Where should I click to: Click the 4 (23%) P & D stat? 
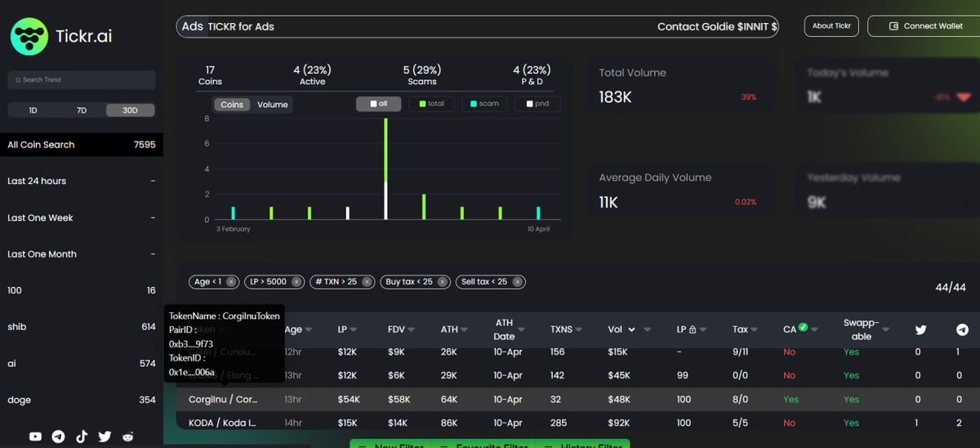click(x=532, y=75)
